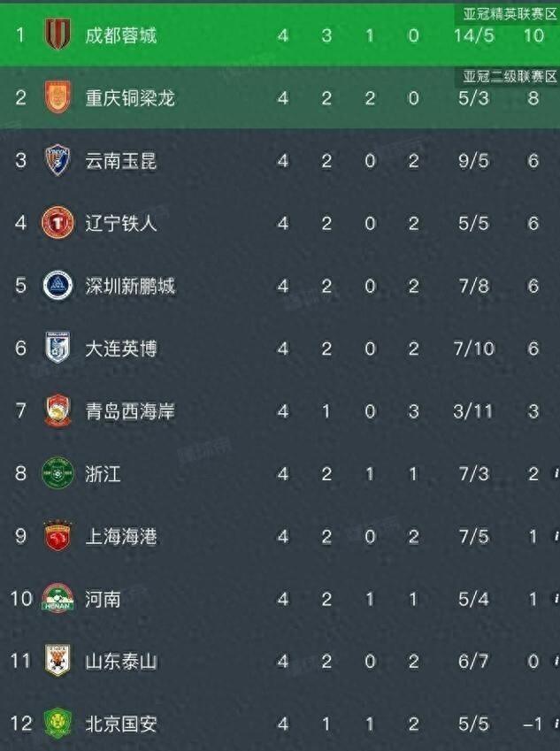Open the 成都蓉城 team name
560x751 pixels.
coord(120,35)
